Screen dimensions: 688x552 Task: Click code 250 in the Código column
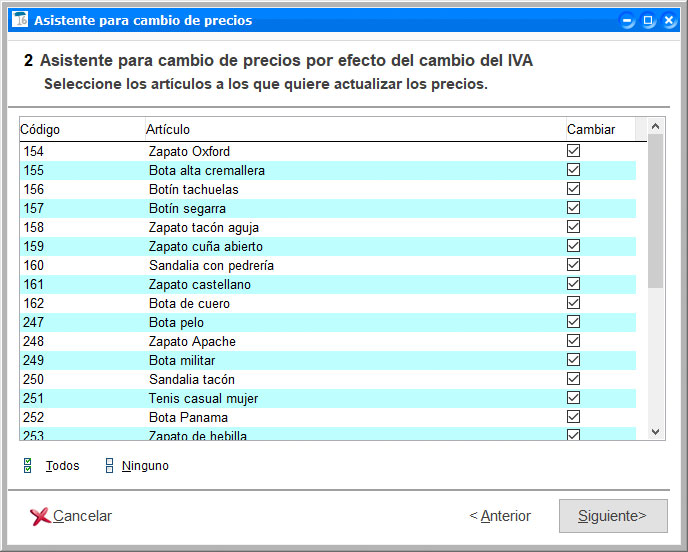tap(33, 380)
